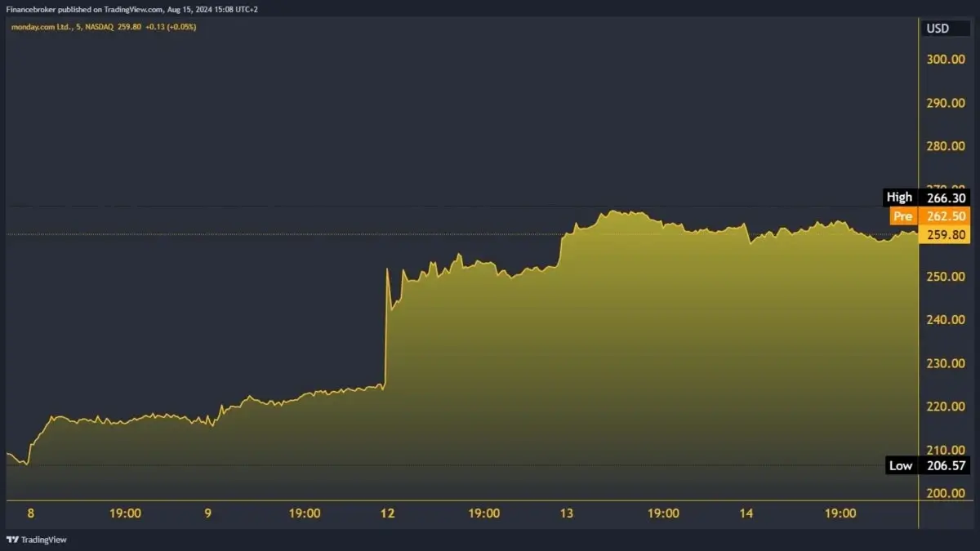Click the 8 date label on time axis
Image resolution: width=980 pixels, height=551 pixels.
(29, 514)
